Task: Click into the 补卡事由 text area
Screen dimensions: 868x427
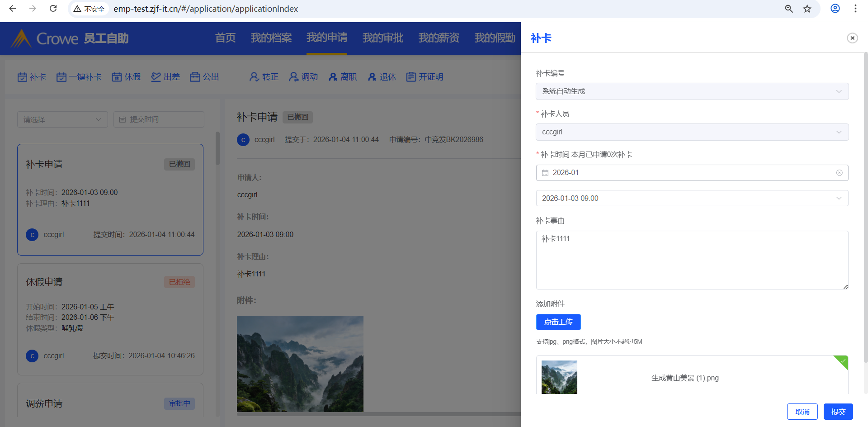Action: coord(692,260)
